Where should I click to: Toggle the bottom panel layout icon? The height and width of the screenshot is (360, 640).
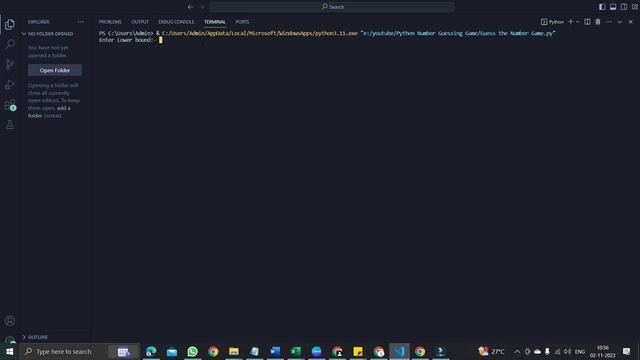613,7
